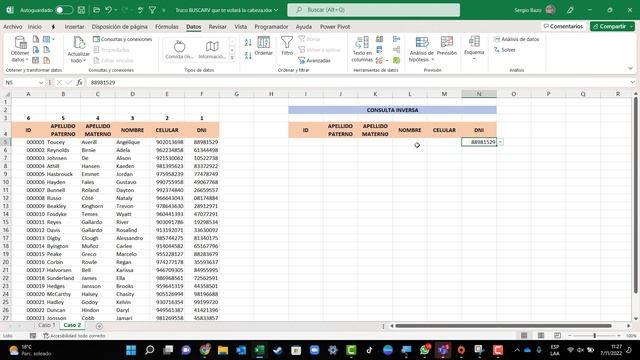Open the Previsión forecast sheet

coord(447,46)
